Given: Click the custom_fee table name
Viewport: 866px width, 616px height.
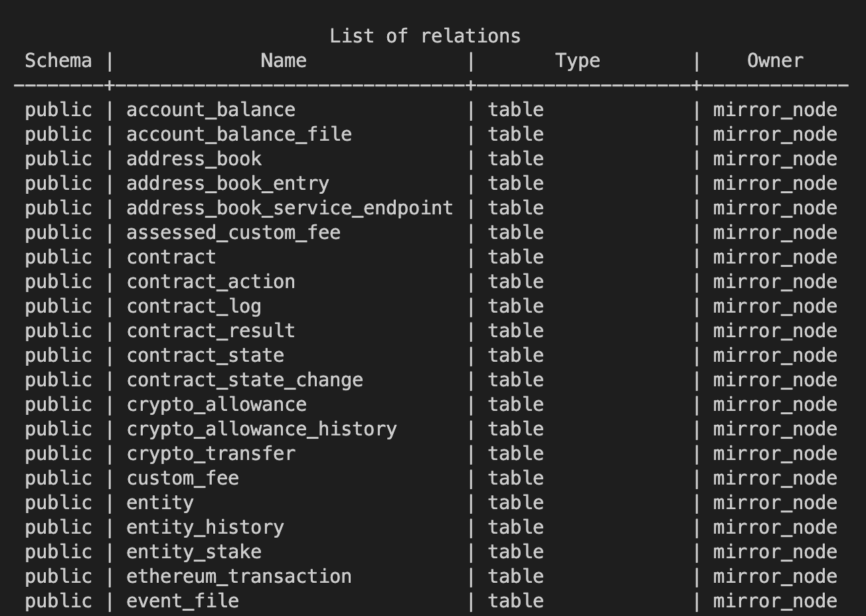Looking at the screenshot, I should click(183, 479).
